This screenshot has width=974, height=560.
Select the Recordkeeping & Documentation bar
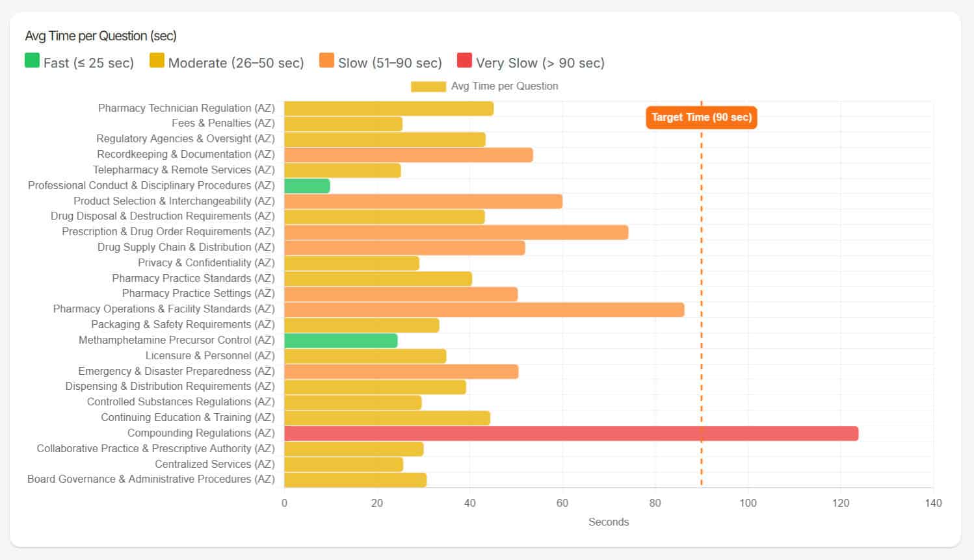408,155
